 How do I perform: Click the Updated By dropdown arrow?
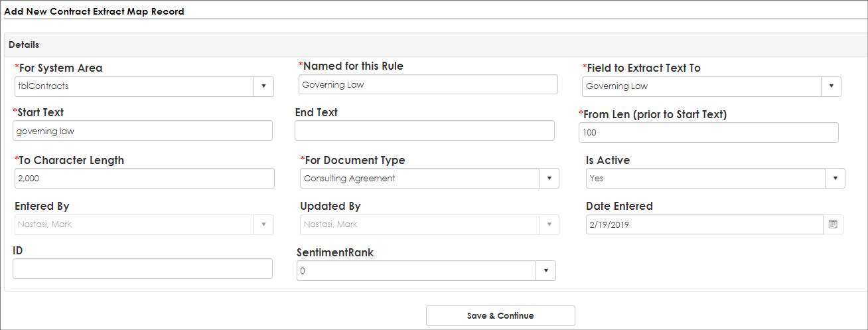coord(549,224)
